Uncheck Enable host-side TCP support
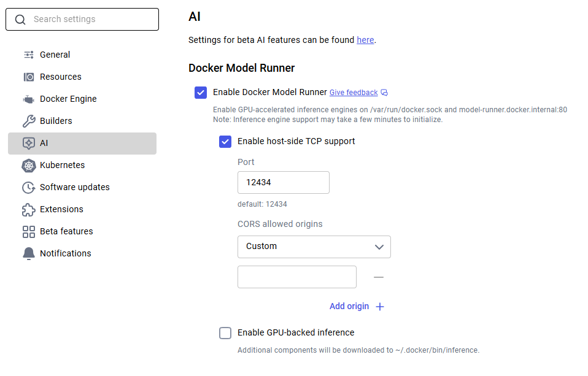The image size is (588, 376). point(225,142)
